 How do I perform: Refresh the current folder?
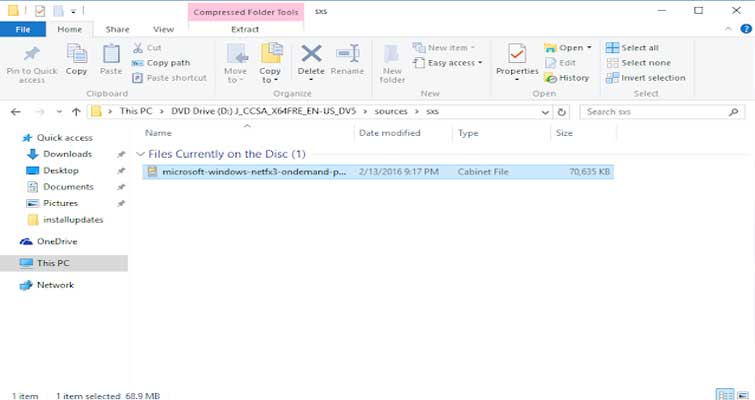click(x=561, y=112)
